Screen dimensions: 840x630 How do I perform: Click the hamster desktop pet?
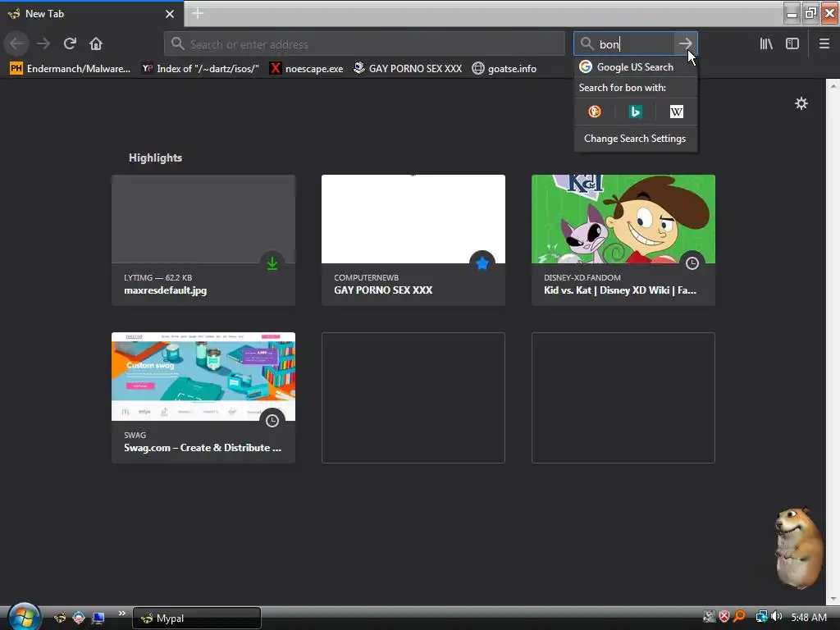tap(798, 546)
